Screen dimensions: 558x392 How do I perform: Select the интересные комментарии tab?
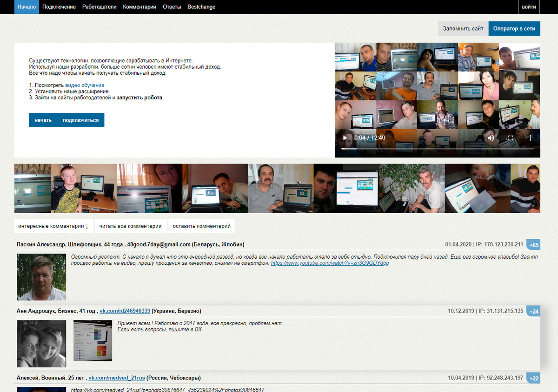tap(53, 226)
